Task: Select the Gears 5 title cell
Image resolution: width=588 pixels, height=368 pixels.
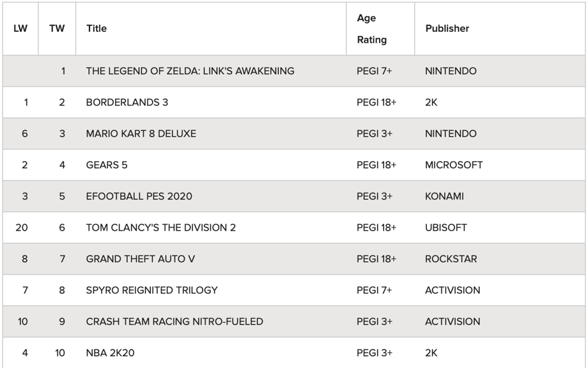Action: pyautogui.click(x=107, y=165)
